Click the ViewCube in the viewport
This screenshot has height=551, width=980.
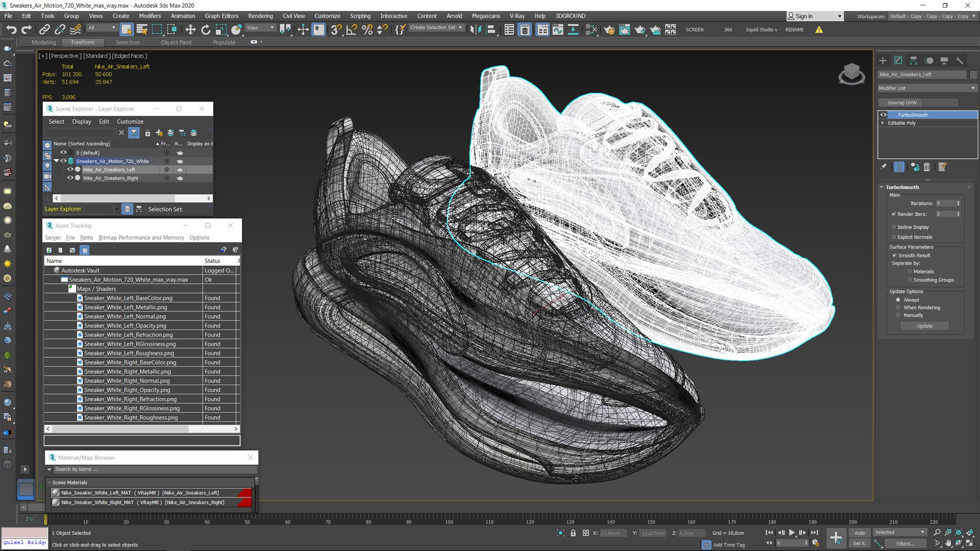851,73
